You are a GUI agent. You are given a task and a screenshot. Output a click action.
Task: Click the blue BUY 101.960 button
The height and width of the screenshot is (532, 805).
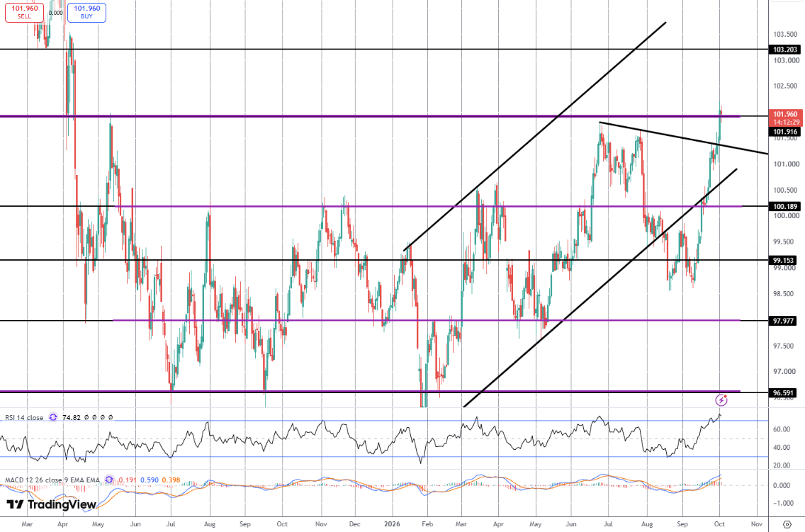point(86,12)
